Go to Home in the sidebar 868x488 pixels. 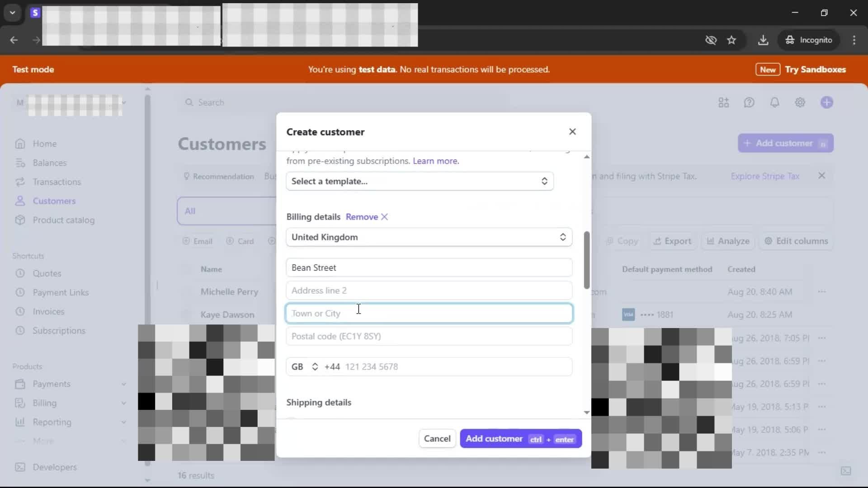(x=44, y=144)
